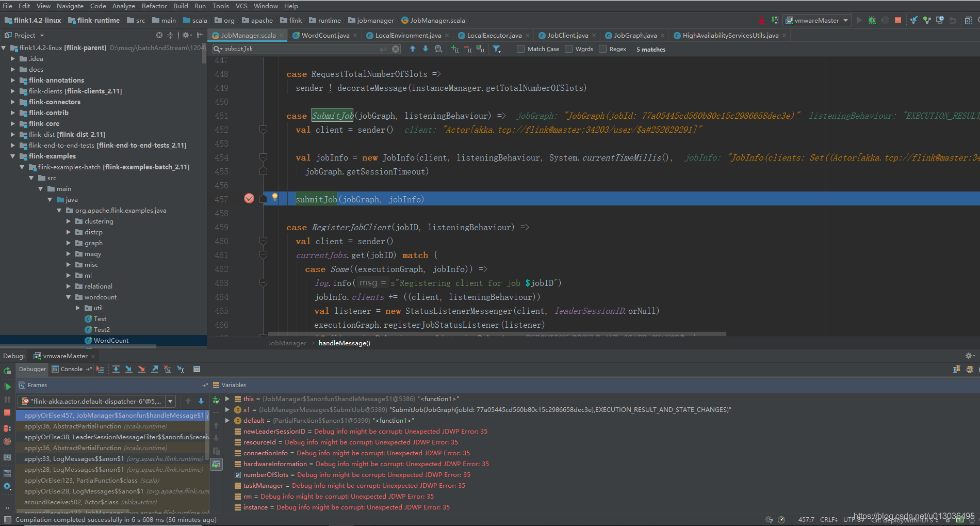Collapse the flink-examples module
This screenshot has height=526, width=980.
pyautogui.click(x=13, y=156)
